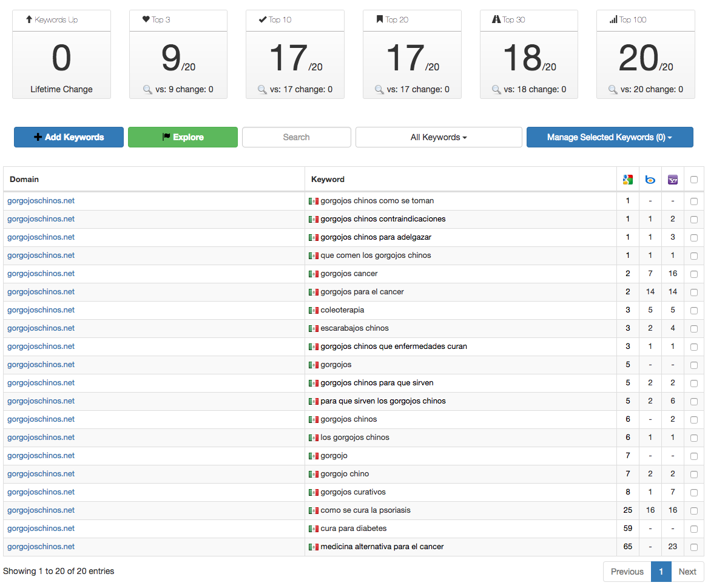
Task: Click keyword 'para que sirven los gorgojos chinos'
Action: (383, 401)
